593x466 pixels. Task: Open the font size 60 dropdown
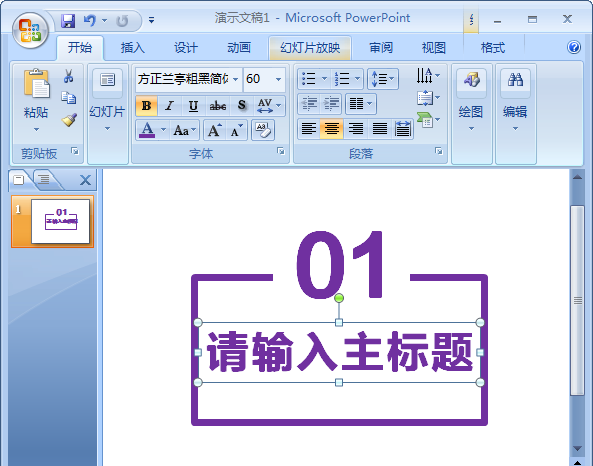278,79
